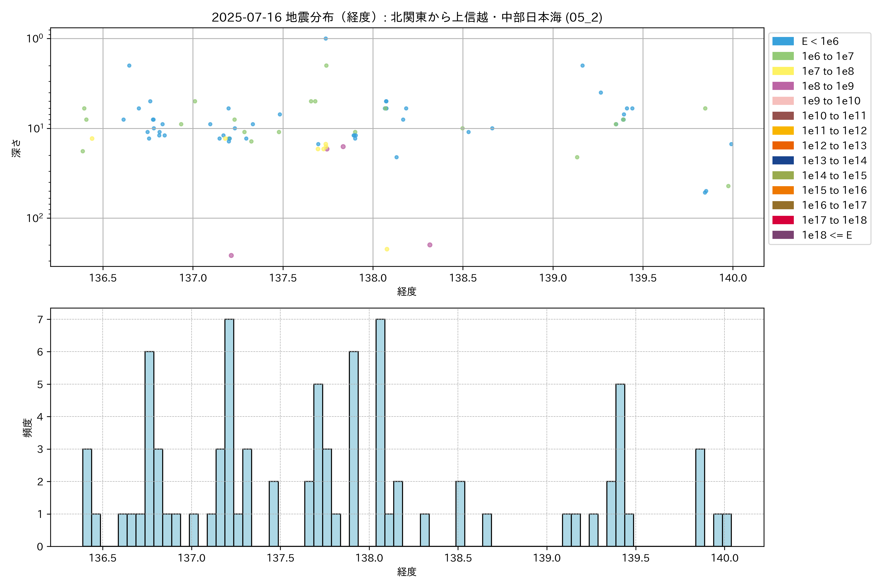This screenshot has height=588, width=882.
Task: Click the magenta scatter point near longitude 138.3
Action: click(x=430, y=245)
